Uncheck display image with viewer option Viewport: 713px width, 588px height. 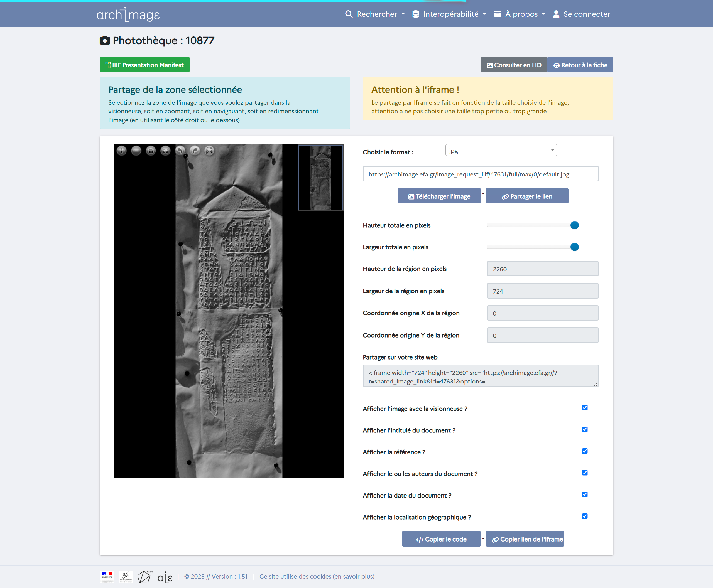(x=585, y=408)
